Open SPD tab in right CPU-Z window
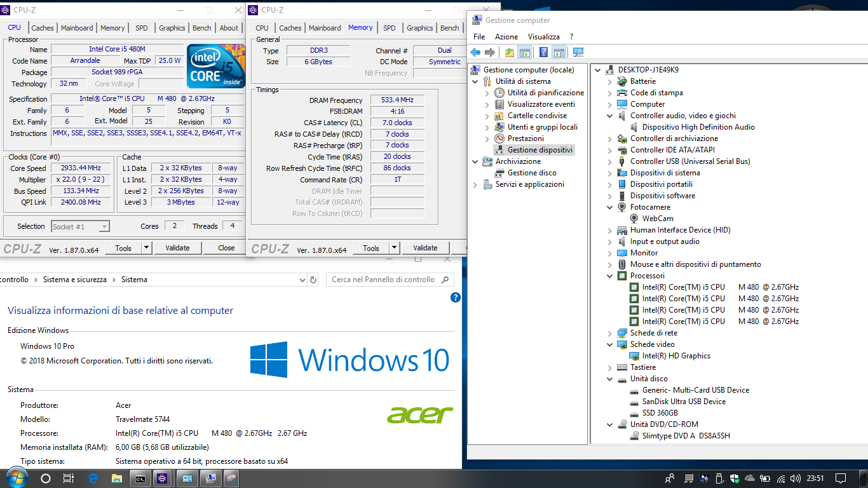The height and width of the screenshot is (488, 868). [390, 28]
